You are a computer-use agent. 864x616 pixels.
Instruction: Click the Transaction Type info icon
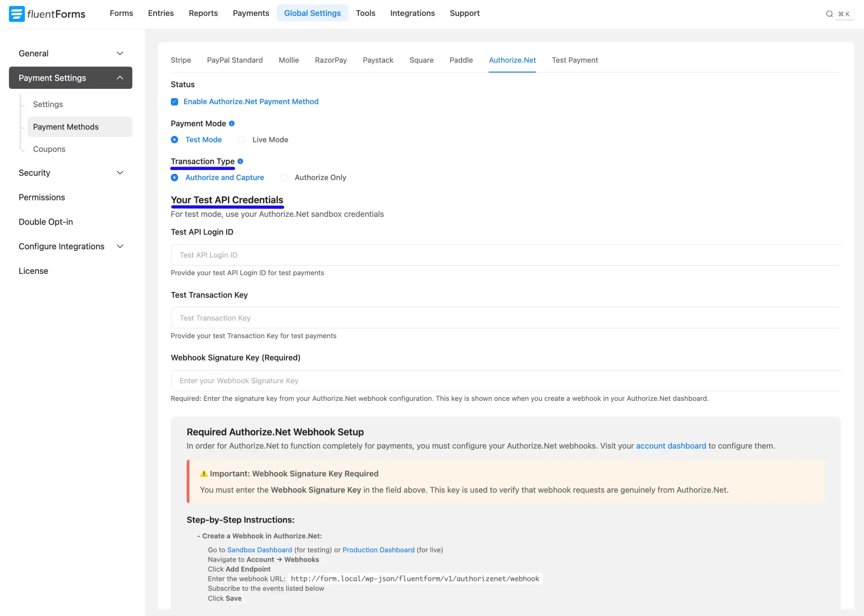click(x=240, y=161)
